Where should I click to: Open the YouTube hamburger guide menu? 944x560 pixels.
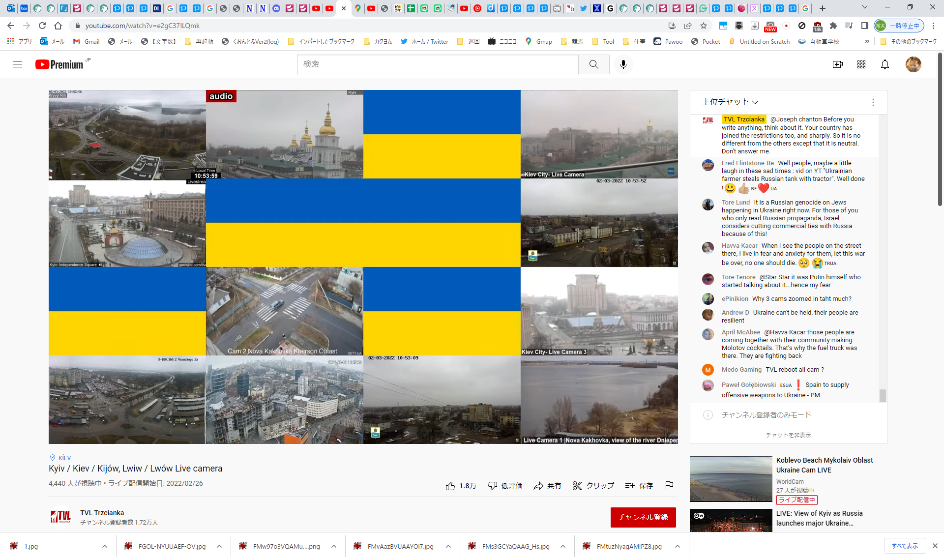pos(18,64)
